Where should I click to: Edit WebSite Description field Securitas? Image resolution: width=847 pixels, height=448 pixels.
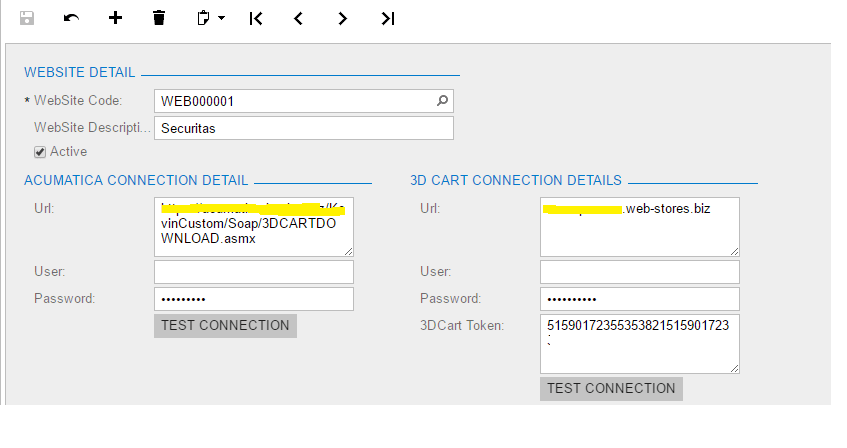304,128
